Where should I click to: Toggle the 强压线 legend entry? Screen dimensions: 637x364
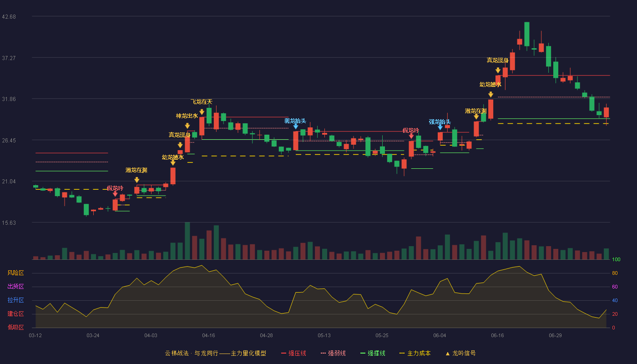293,353
